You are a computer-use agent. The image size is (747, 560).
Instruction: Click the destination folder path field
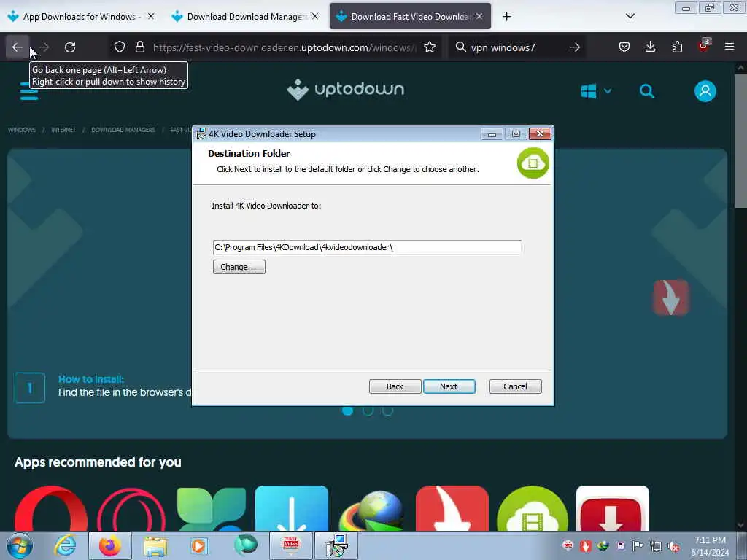click(367, 247)
